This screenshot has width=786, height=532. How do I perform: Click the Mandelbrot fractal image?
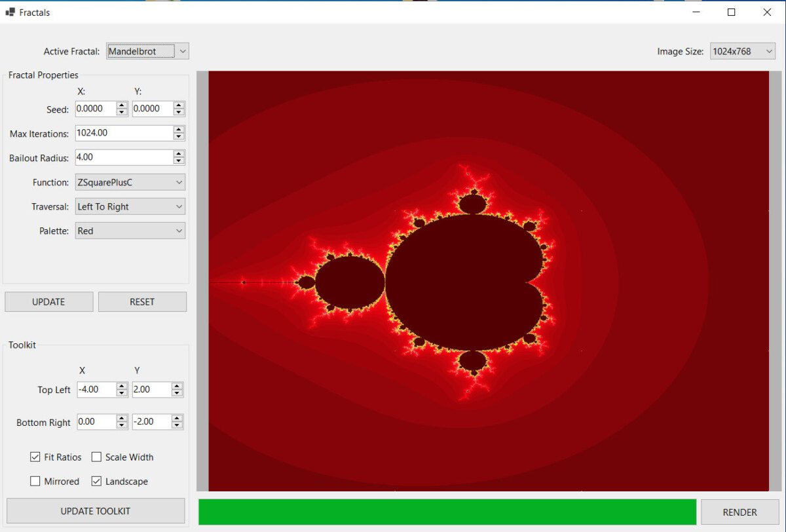489,281
